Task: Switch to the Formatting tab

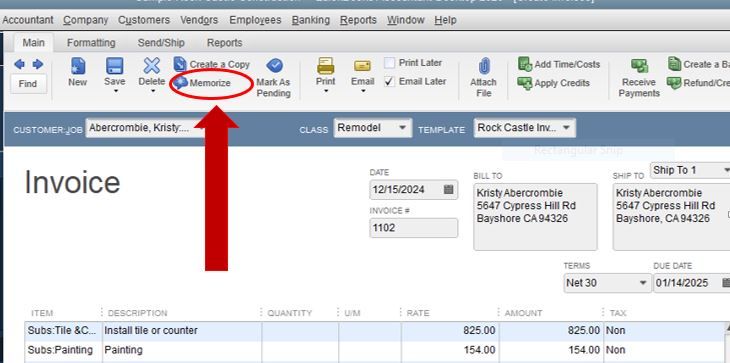Action: tap(91, 43)
